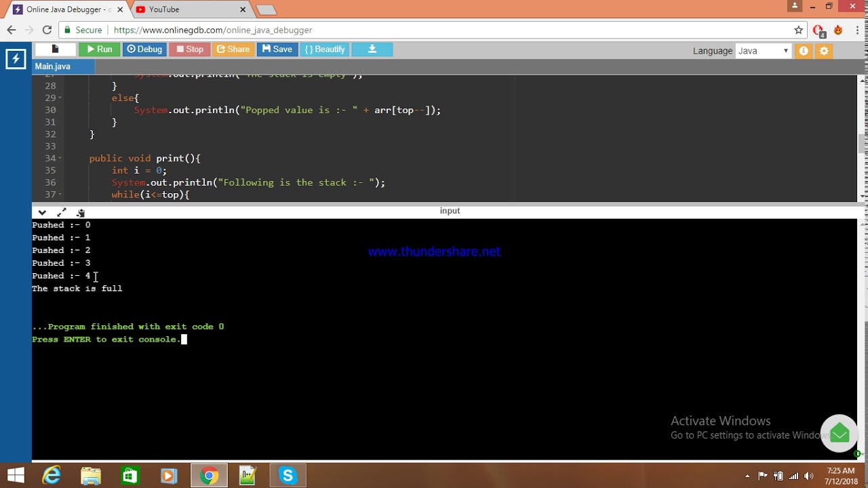Click line number 33 in the gutter
This screenshot has height=488, width=868.
[50, 146]
